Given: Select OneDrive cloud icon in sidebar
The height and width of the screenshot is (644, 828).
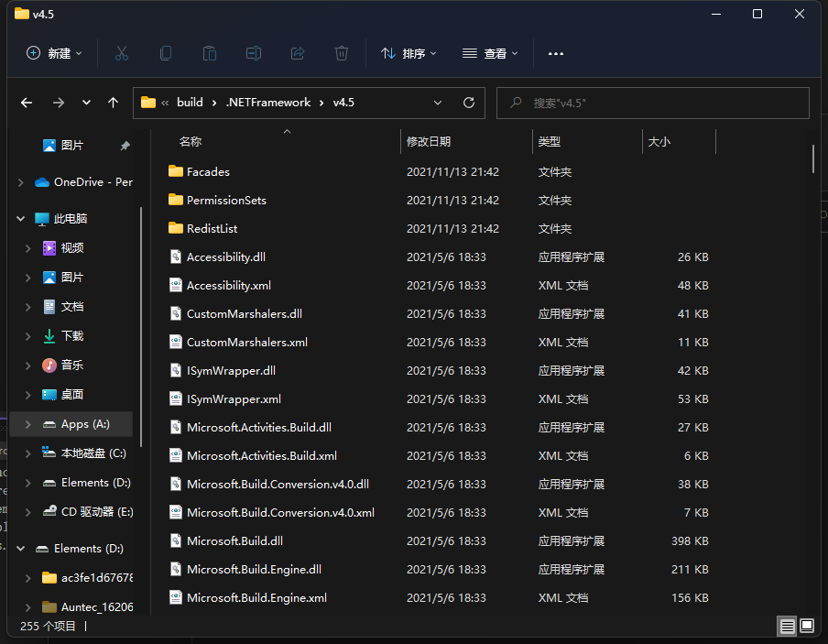Looking at the screenshot, I should coord(42,182).
